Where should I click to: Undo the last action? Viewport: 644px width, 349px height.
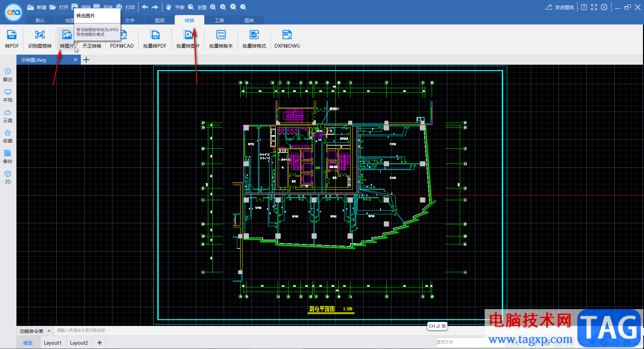coord(145,7)
